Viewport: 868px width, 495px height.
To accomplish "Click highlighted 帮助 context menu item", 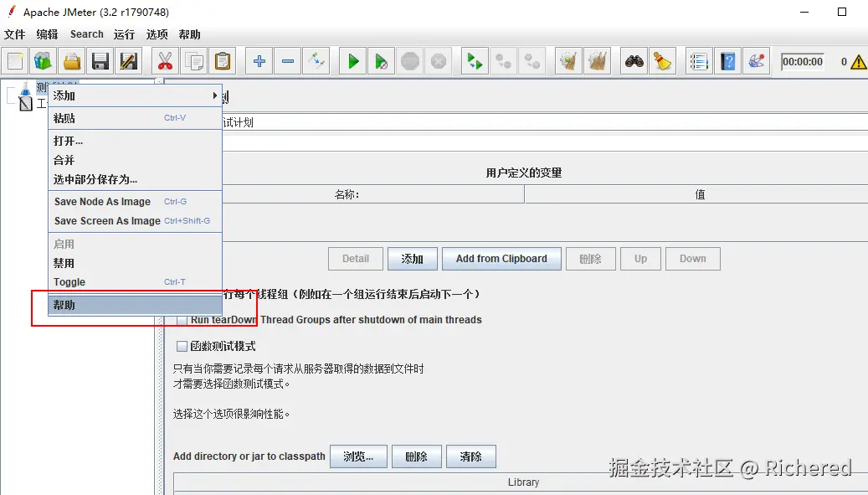I will 135,305.
